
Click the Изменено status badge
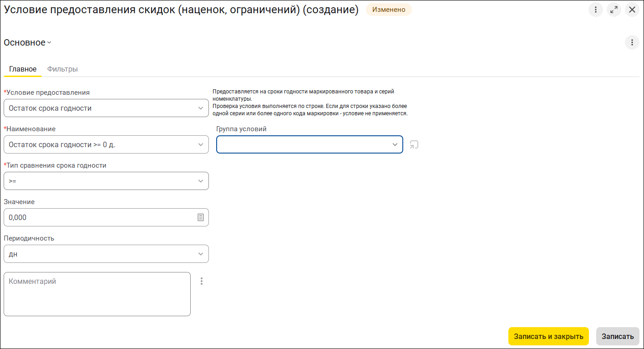click(389, 10)
